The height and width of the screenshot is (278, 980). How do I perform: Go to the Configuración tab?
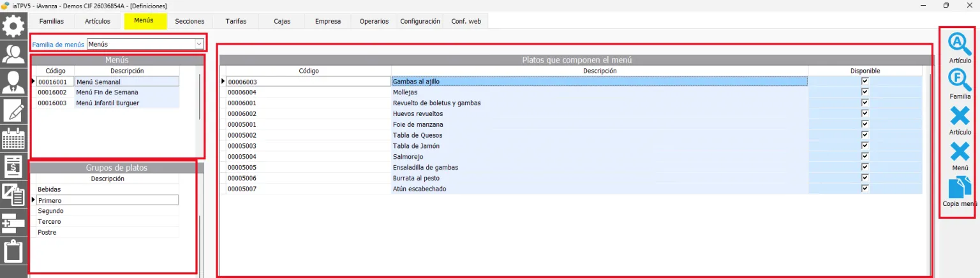click(420, 21)
